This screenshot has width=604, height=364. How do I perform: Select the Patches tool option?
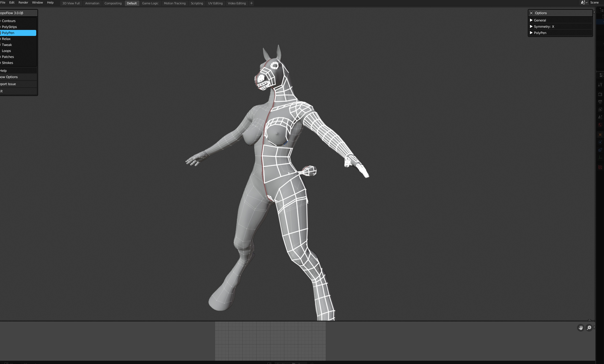tap(8, 57)
